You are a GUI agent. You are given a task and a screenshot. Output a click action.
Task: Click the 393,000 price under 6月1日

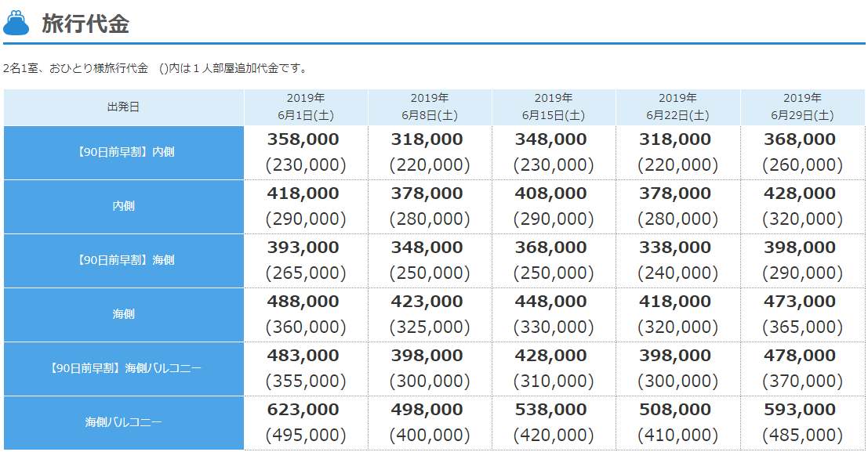click(x=303, y=248)
